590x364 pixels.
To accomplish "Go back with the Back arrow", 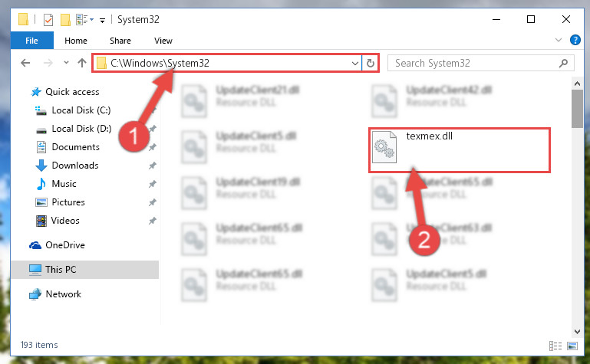I will pos(25,63).
